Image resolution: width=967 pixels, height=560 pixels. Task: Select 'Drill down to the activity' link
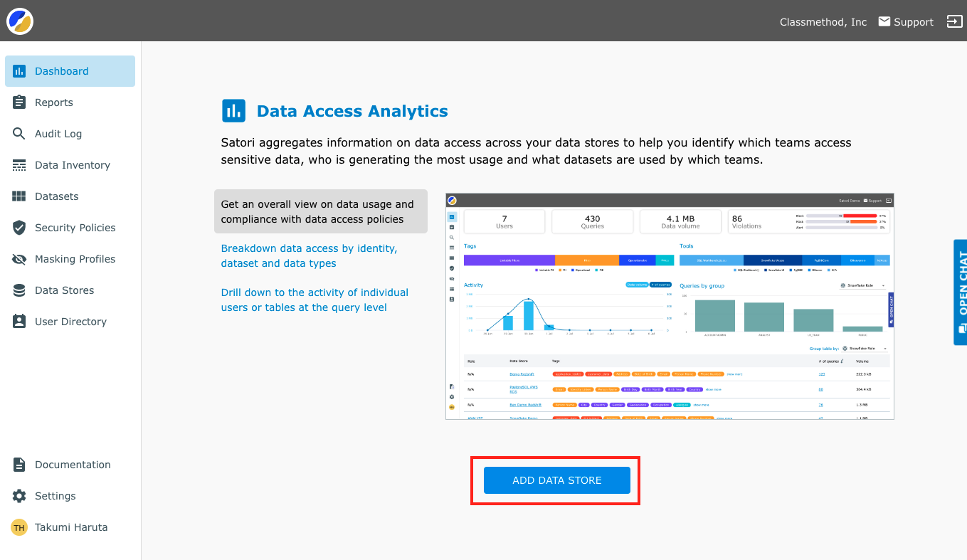pyautogui.click(x=315, y=300)
